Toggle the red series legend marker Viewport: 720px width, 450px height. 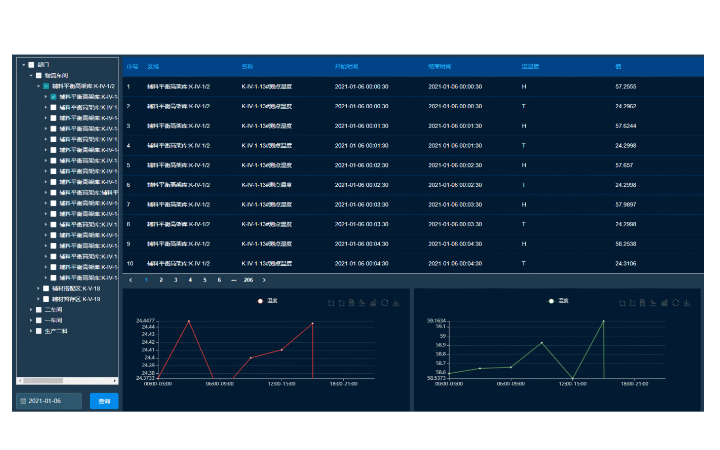[x=260, y=301]
